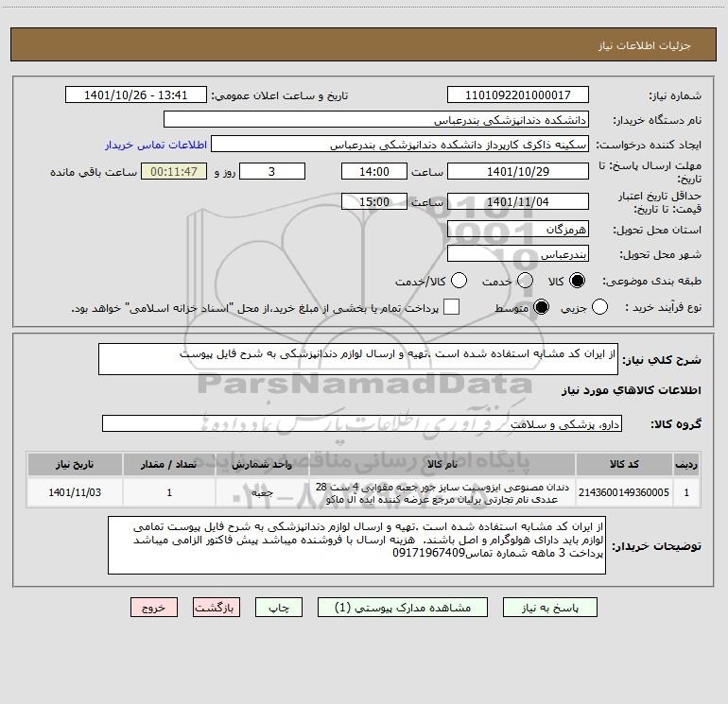
Task: Choose the متوسط purchase type radio
Action: pos(541,307)
